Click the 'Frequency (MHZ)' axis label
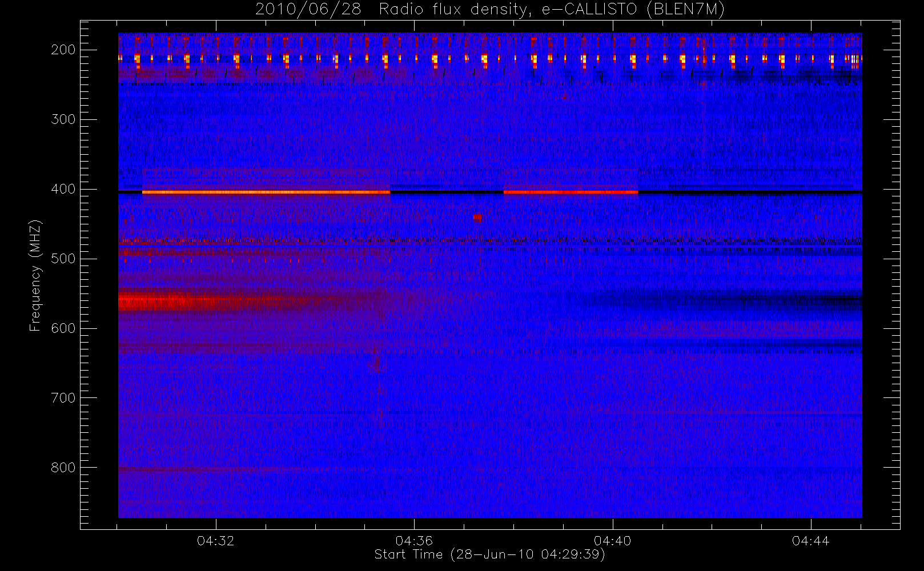Screen dimensions: 924x571 point(35,275)
